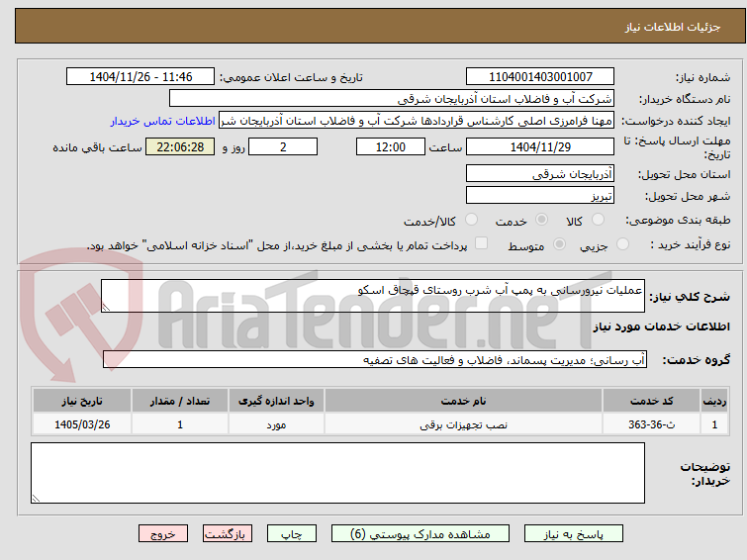Viewport: 747px width, 560px height.
Task: Click the buyer organization name field
Action: tap(392, 99)
